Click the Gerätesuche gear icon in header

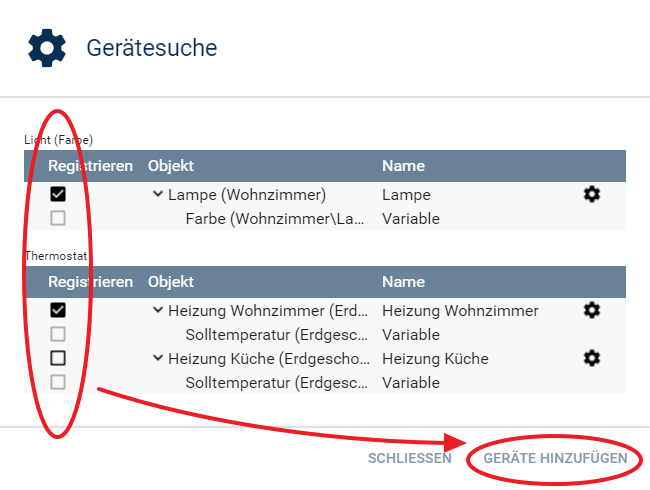(x=47, y=48)
